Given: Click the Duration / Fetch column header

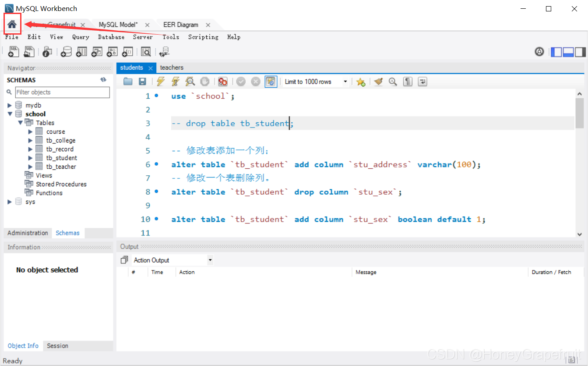Looking at the screenshot, I should [551, 272].
